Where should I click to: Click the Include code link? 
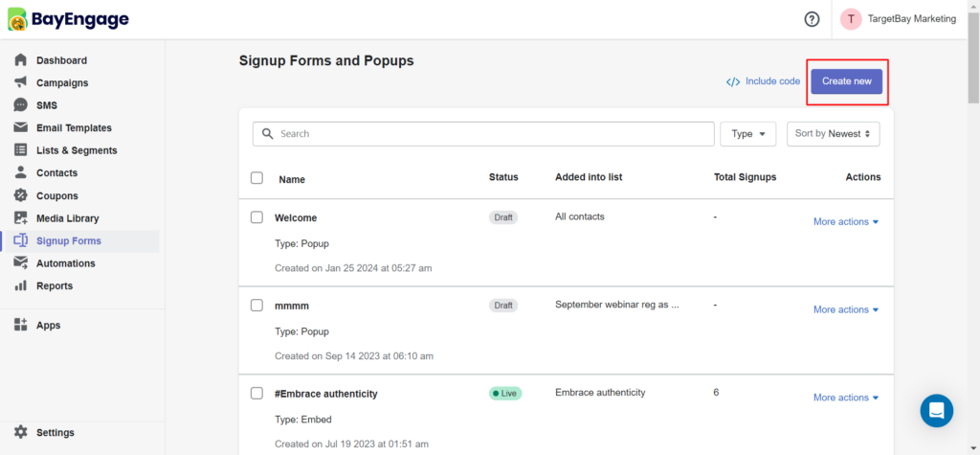pyautogui.click(x=772, y=81)
